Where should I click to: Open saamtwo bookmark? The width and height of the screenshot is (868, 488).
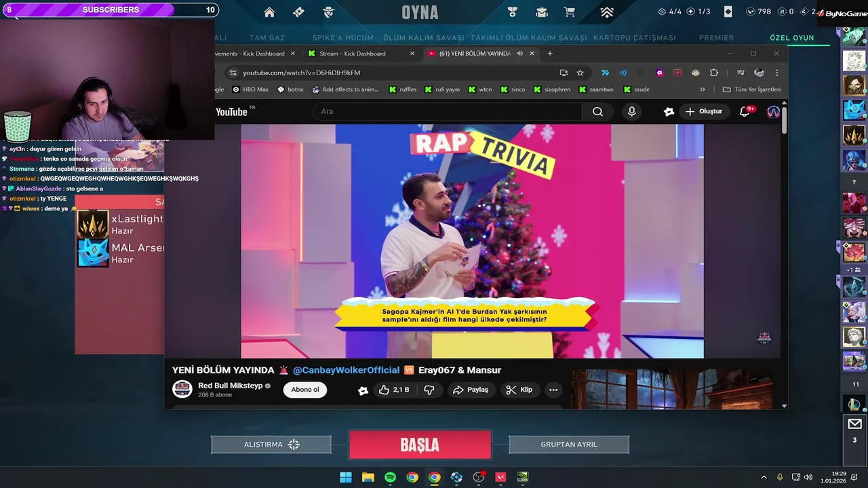(595, 89)
